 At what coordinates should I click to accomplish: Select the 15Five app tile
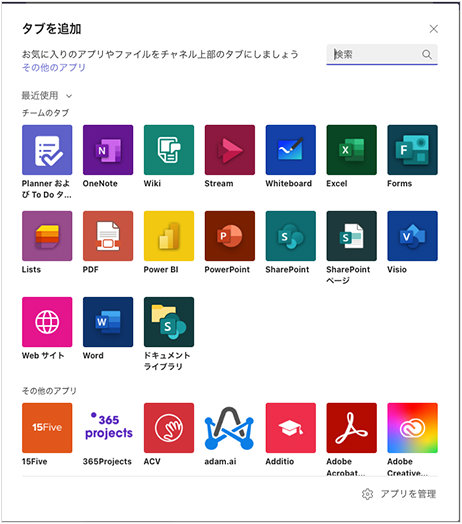[x=47, y=428]
